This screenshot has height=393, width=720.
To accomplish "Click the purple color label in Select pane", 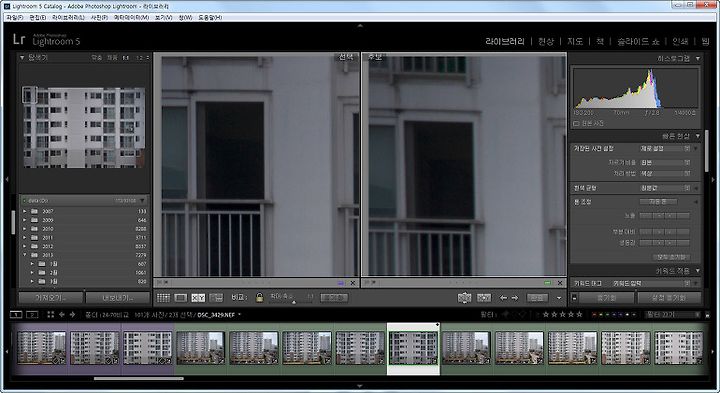I will 341,283.
